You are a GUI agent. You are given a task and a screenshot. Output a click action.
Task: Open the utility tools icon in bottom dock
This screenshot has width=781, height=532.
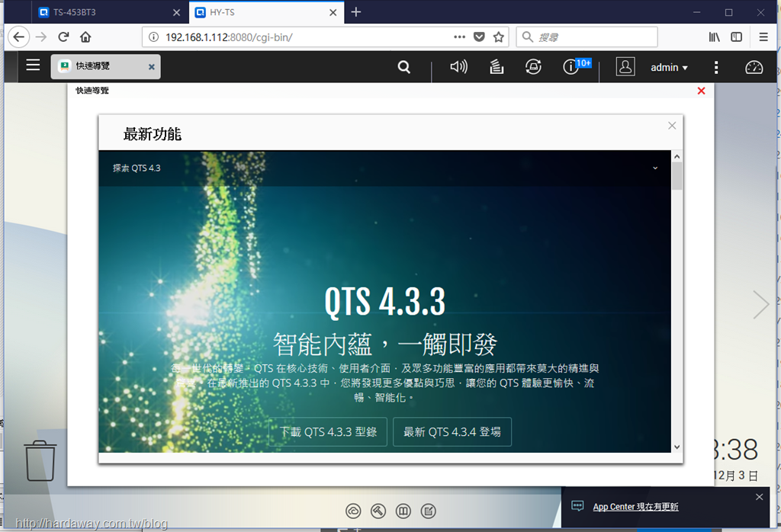click(378, 511)
